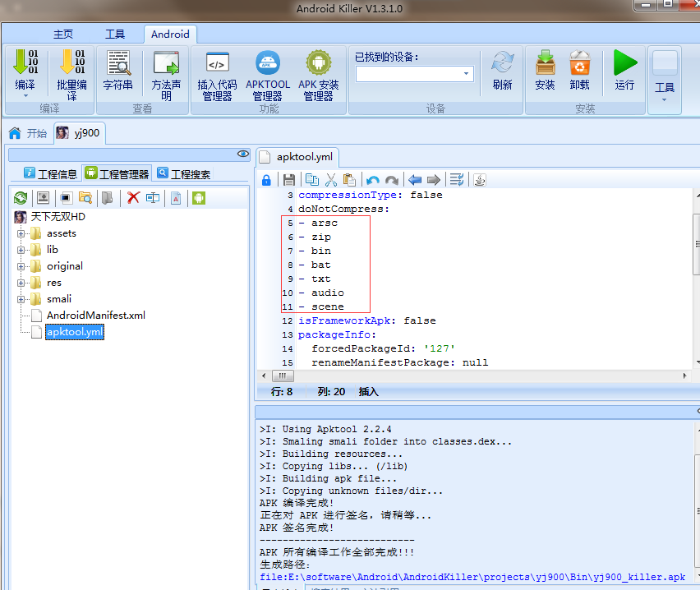The image size is (700, 590).
Task: Open the APKTOOL 管理器 manager
Action: click(267, 76)
